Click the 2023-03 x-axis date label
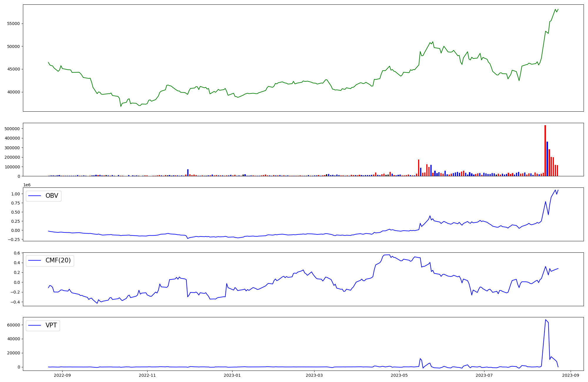This screenshot has height=382, width=588. coord(314,375)
